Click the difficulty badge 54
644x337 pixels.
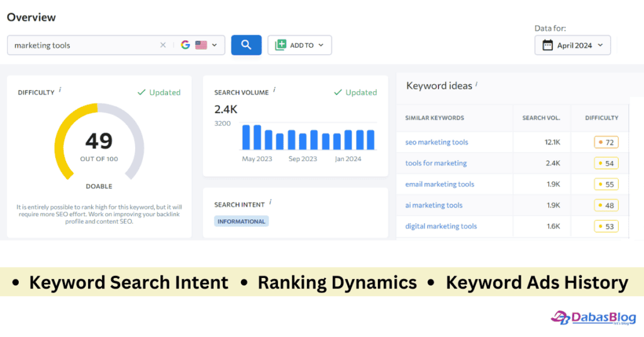(x=606, y=163)
